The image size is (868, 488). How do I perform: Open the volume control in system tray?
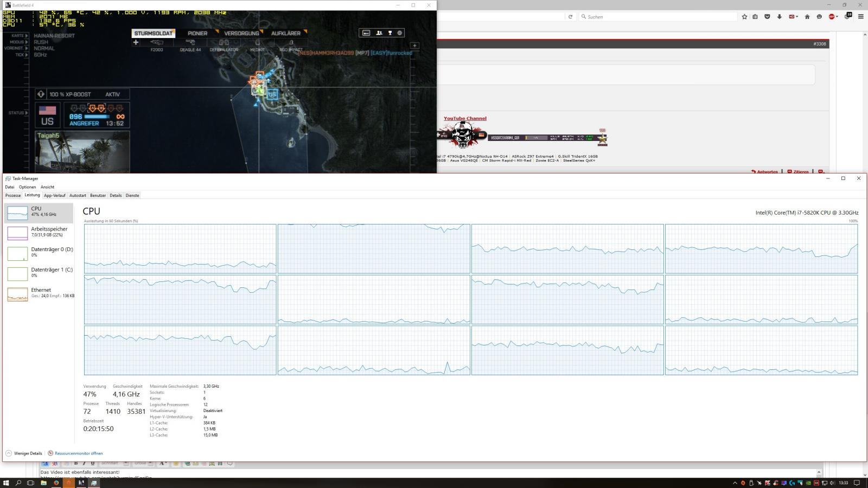tap(833, 483)
